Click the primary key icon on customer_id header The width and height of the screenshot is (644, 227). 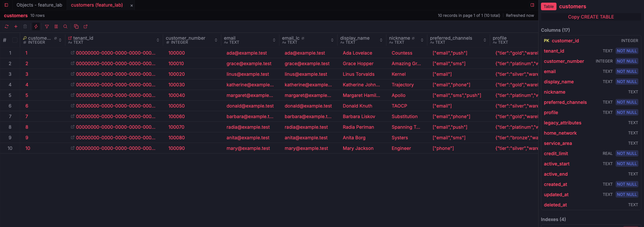pos(25,38)
